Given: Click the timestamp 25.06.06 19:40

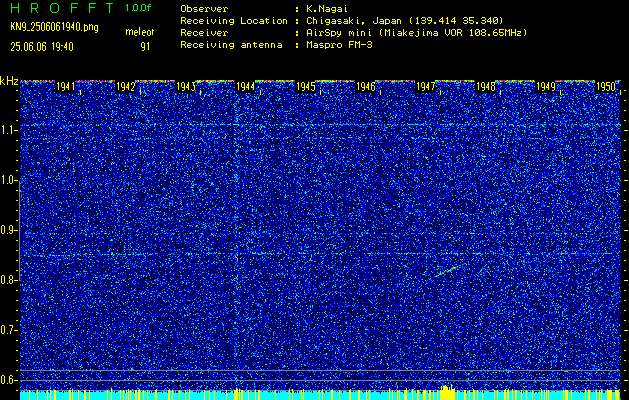Looking at the screenshot, I should tap(42, 47).
